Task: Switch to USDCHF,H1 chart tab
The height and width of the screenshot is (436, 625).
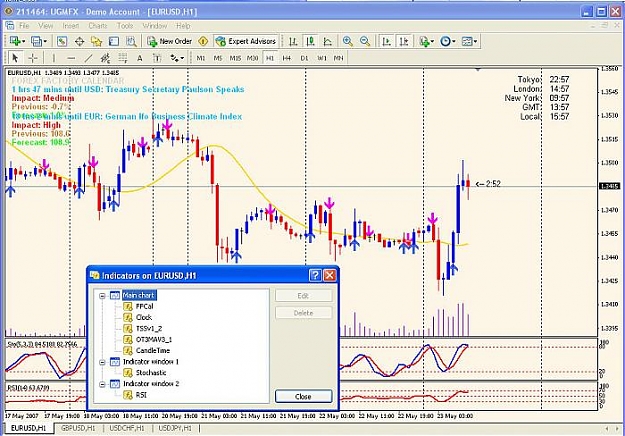Action: pyautogui.click(x=127, y=428)
